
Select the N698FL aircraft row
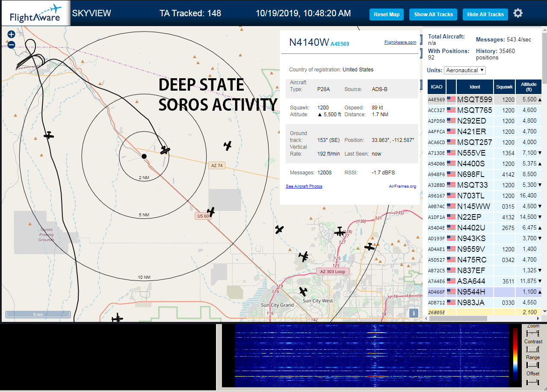(485, 174)
